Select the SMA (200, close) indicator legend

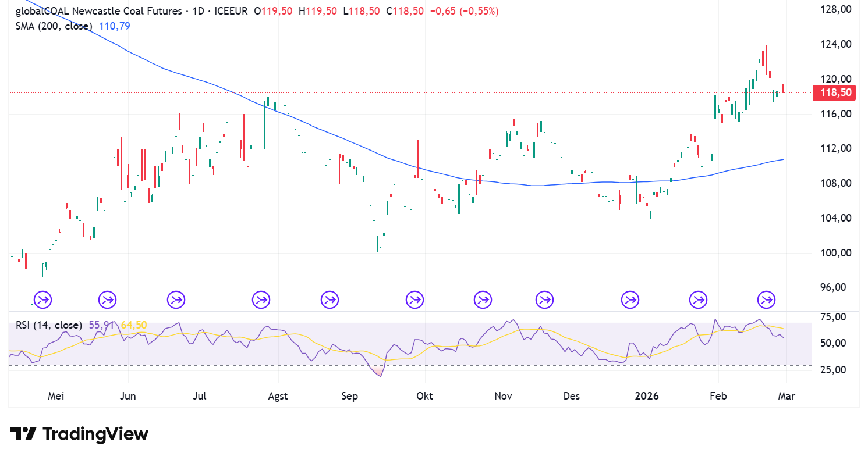pyautogui.click(x=55, y=26)
